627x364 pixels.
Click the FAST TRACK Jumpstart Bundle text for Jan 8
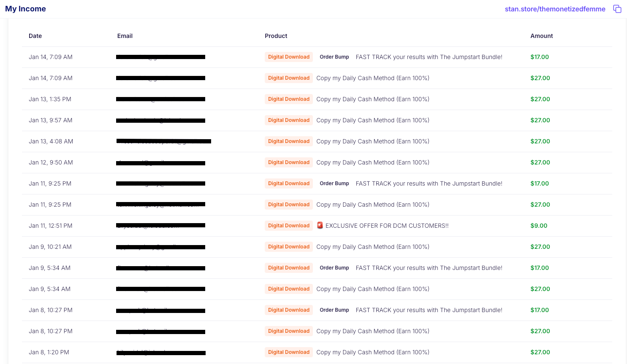coord(429,310)
